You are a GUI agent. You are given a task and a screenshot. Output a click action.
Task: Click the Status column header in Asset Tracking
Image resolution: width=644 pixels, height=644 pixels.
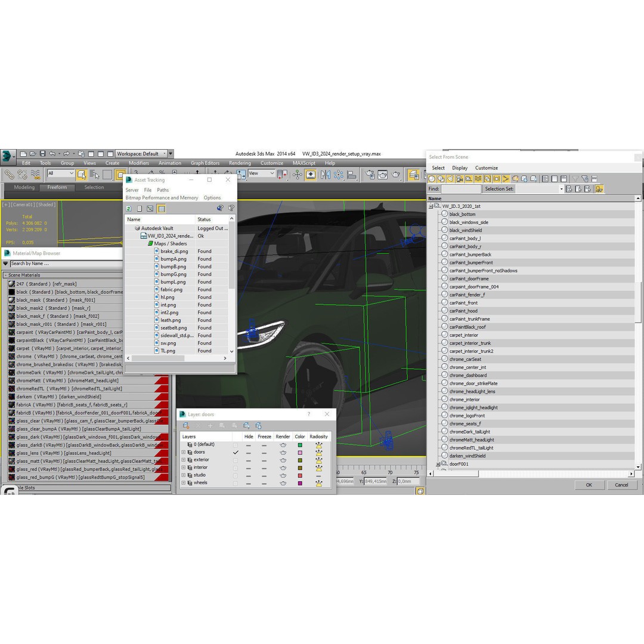point(212,219)
